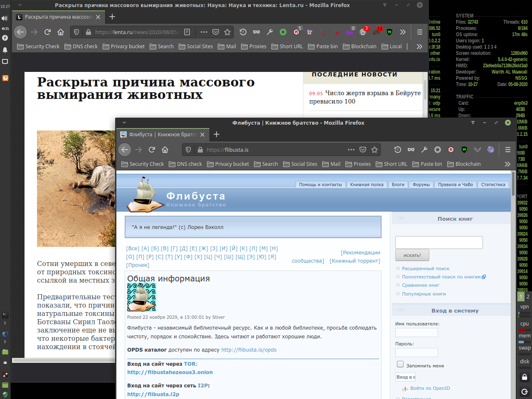Open the flibustahezeous3.onion link
This screenshot has width=532, height=399.
170,372
